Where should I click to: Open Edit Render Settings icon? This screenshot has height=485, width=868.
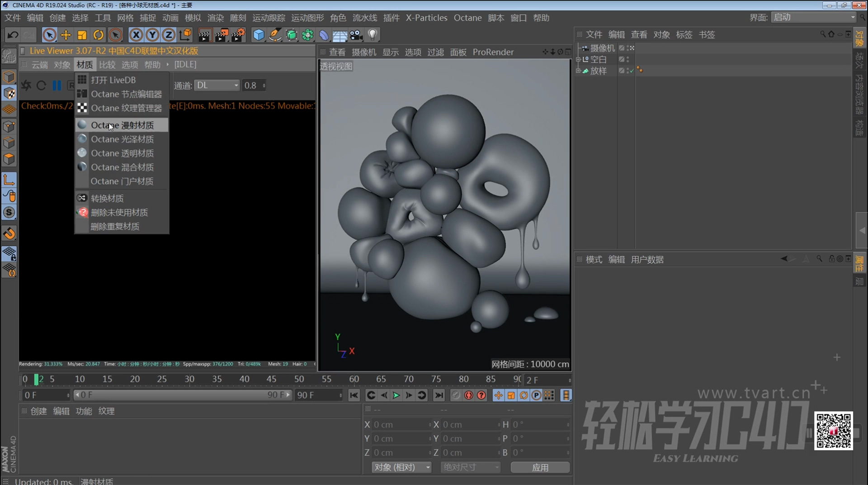pos(238,35)
